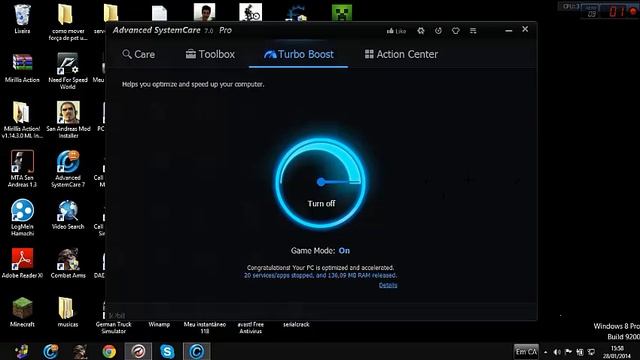Click the action center flag tray icon
Screen dimensions: 640x360
[x=568, y=352]
